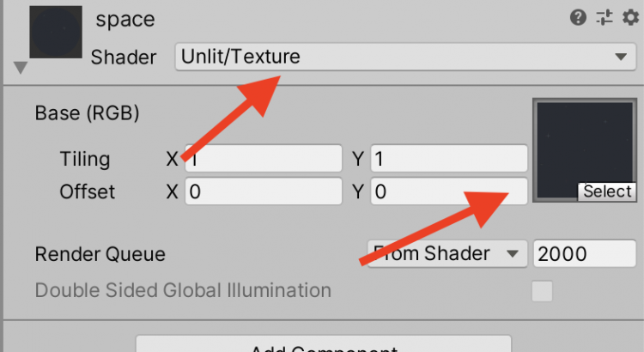Click the Tiling X input field
Image resolution: width=644 pixels, height=352 pixels.
click(x=264, y=159)
